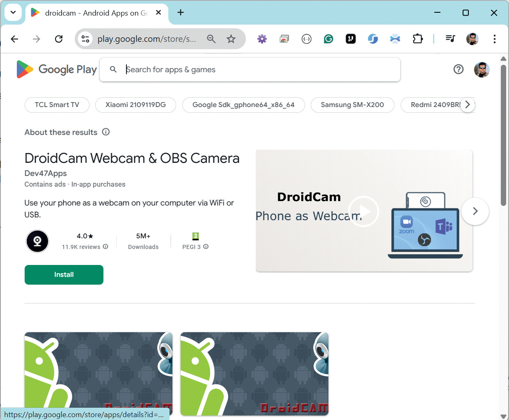This screenshot has width=509, height=420.
Task: Open Google Play help center icon
Action: coord(459,69)
